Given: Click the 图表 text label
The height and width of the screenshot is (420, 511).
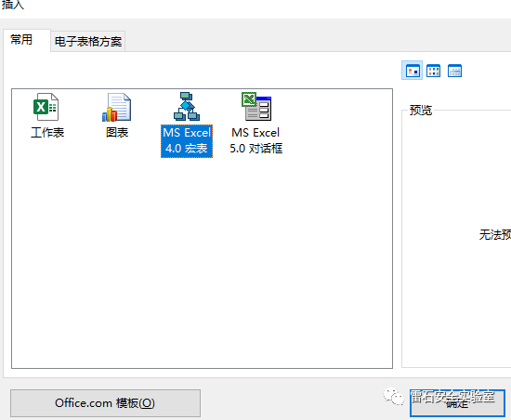Looking at the screenshot, I should (x=117, y=133).
